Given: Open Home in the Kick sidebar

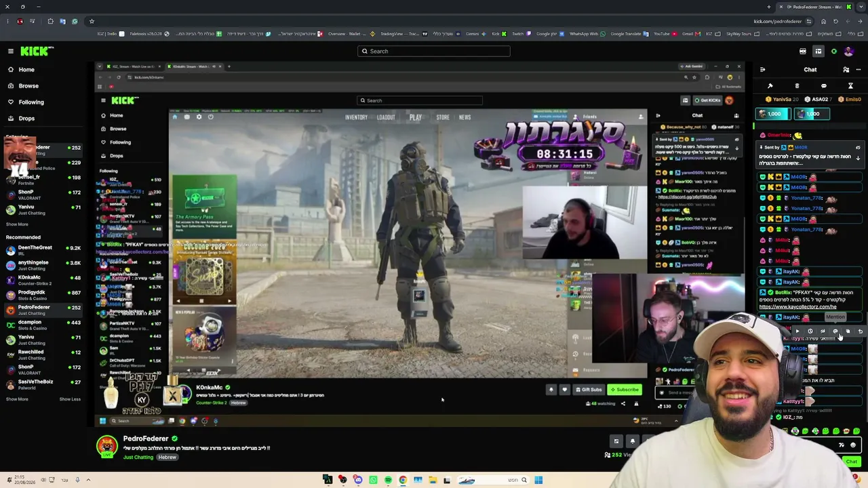Looking at the screenshot, I should pos(26,70).
